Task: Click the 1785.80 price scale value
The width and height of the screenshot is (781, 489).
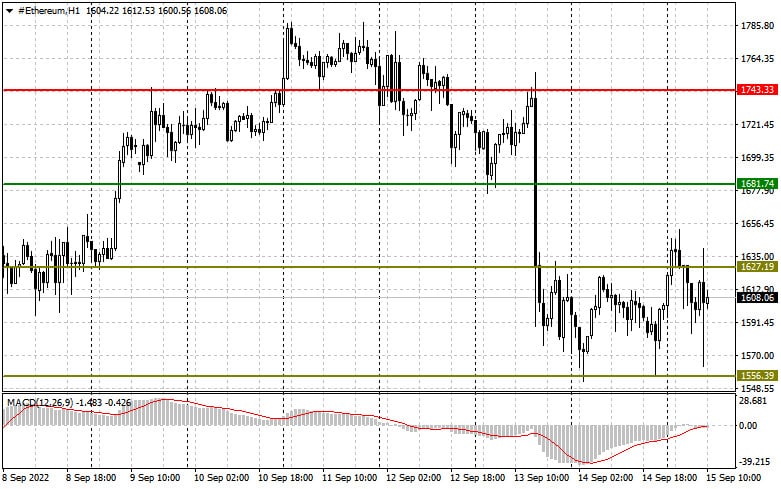Action: (757, 26)
